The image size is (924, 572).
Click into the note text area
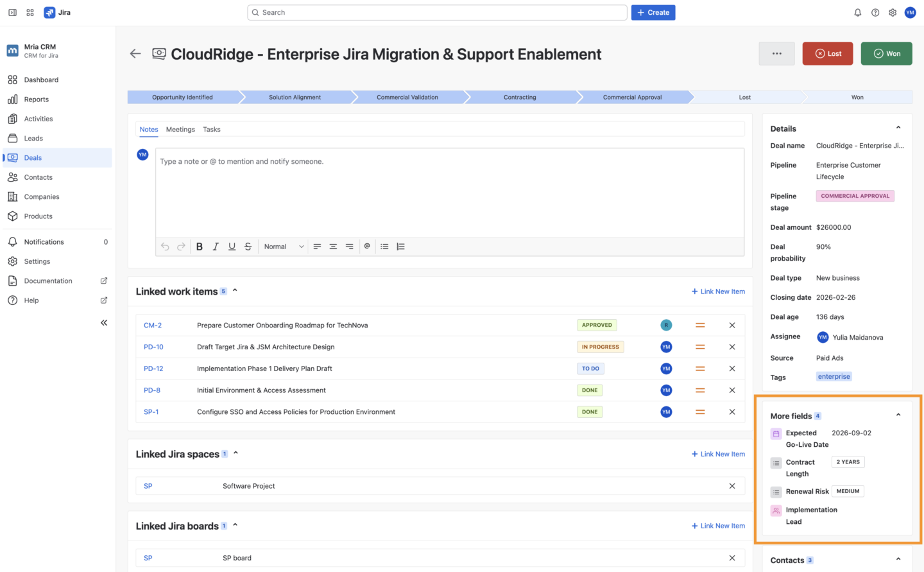[450, 193]
